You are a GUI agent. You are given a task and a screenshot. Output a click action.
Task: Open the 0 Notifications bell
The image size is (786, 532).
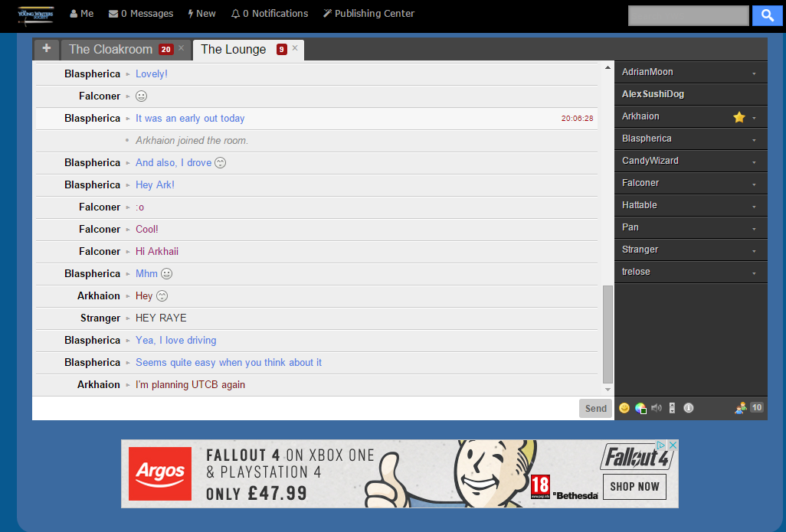[x=269, y=14]
